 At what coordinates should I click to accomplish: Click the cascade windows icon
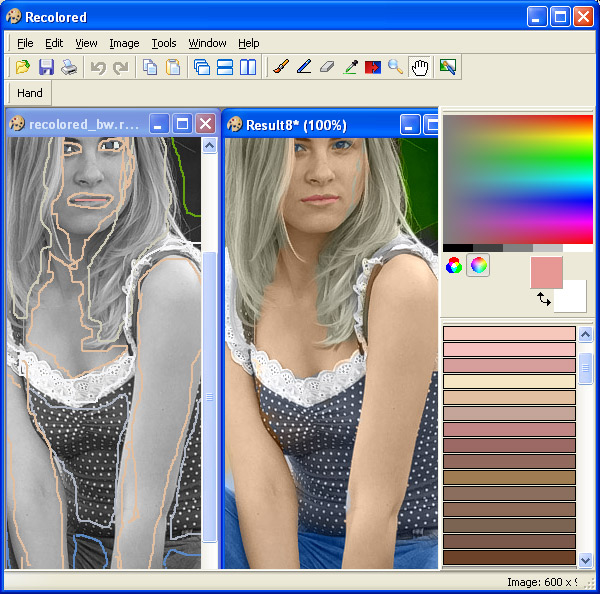201,67
